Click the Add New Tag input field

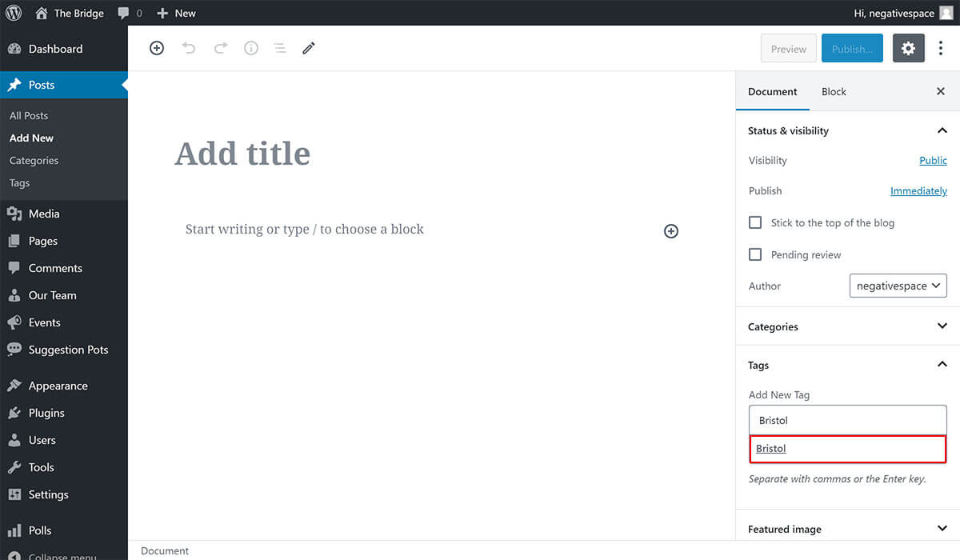click(x=847, y=420)
